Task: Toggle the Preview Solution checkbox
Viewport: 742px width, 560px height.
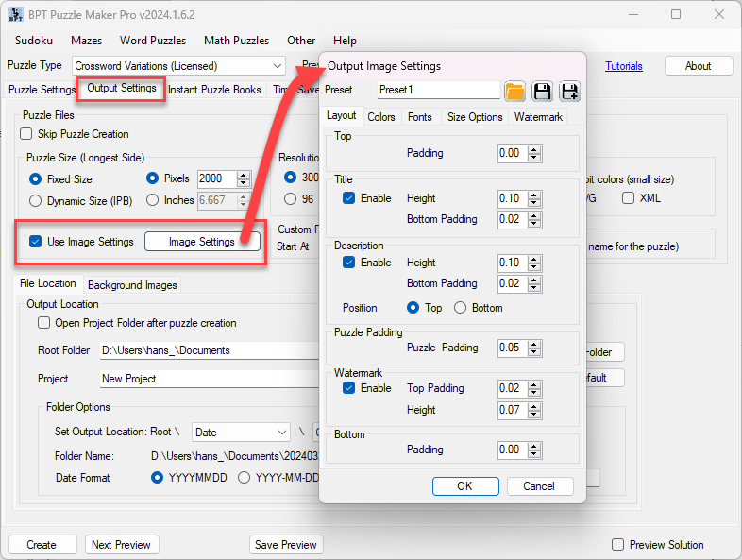Action: click(617, 545)
